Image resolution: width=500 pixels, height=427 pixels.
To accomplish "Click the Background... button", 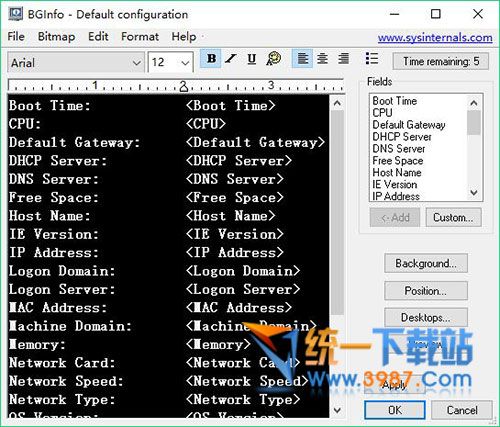I will (426, 263).
